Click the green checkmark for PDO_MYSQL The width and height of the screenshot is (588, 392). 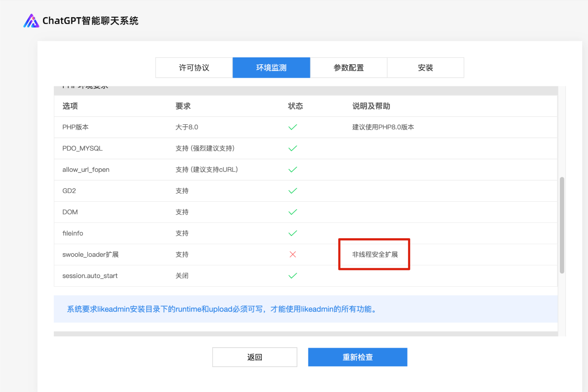pyautogui.click(x=293, y=148)
